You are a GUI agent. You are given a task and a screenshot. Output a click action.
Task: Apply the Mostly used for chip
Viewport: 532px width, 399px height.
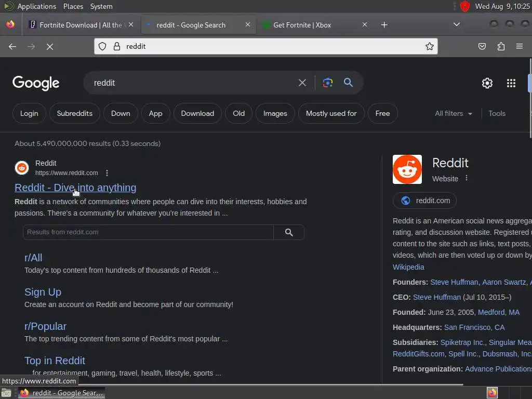(331, 114)
